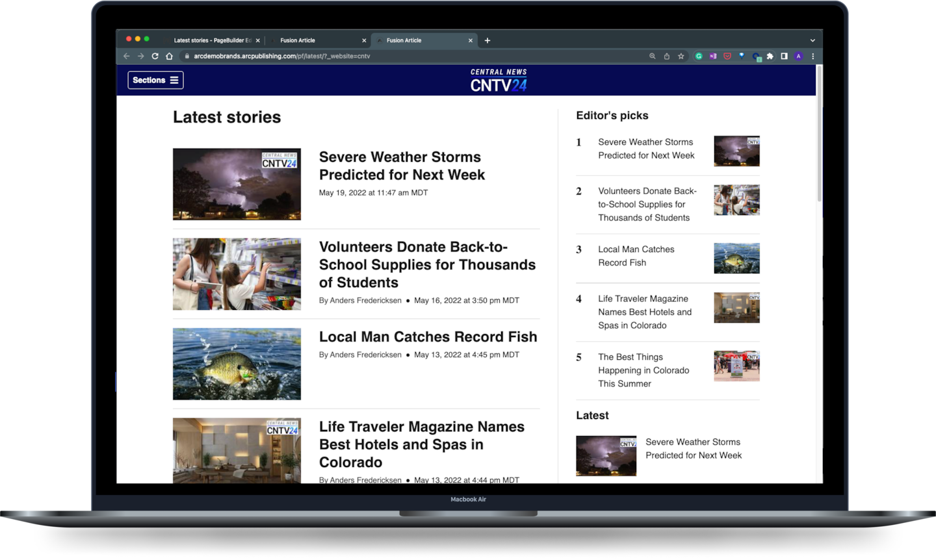The height and width of the screenshot is (560, 936).
Task: Click the record fish article thumbnail
Action: (x=237, y=364)
